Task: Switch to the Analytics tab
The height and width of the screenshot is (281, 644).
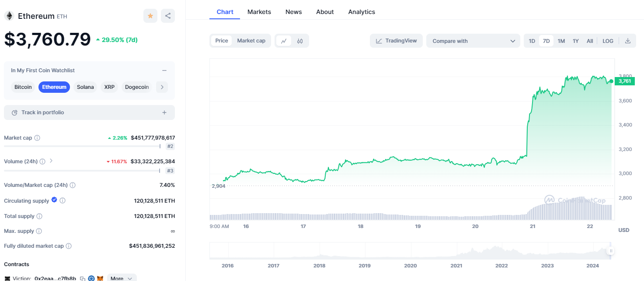Action: tap(362, 12)
